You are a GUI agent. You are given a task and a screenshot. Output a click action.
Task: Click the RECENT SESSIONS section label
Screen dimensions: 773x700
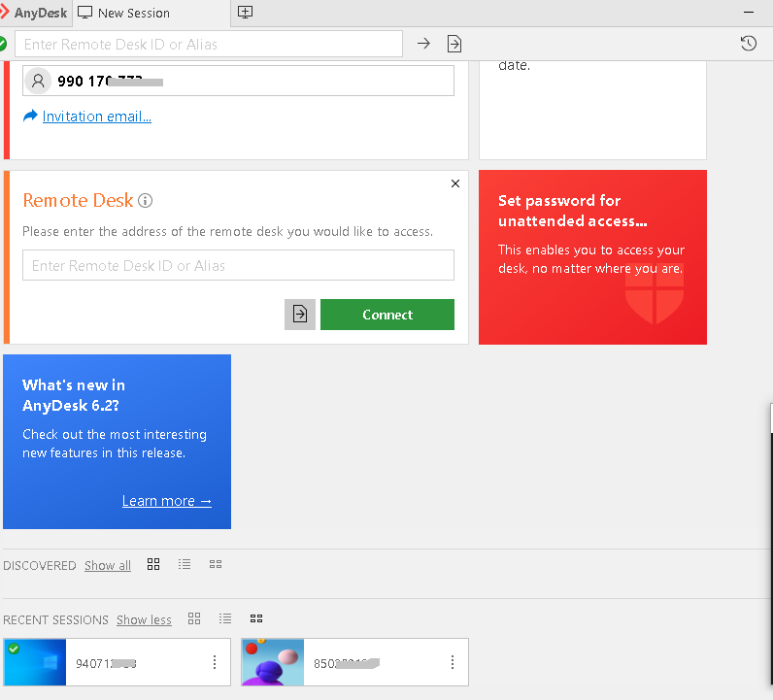pyautogui.click(x=55, y=619)
